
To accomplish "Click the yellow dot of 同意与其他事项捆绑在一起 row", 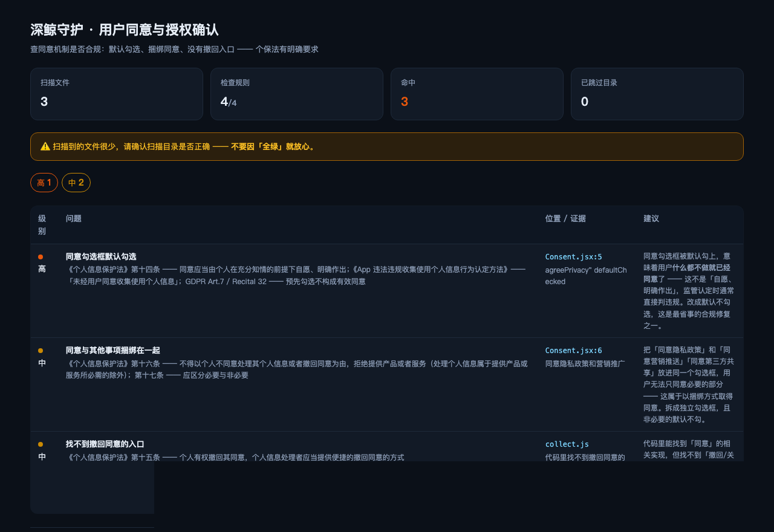I will pos(41,351).
